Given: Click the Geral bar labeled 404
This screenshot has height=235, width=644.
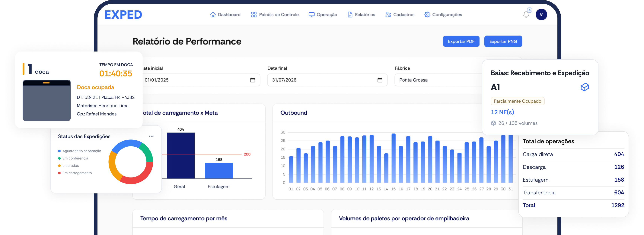Looking at the screenshot, I should coord(180,155).
